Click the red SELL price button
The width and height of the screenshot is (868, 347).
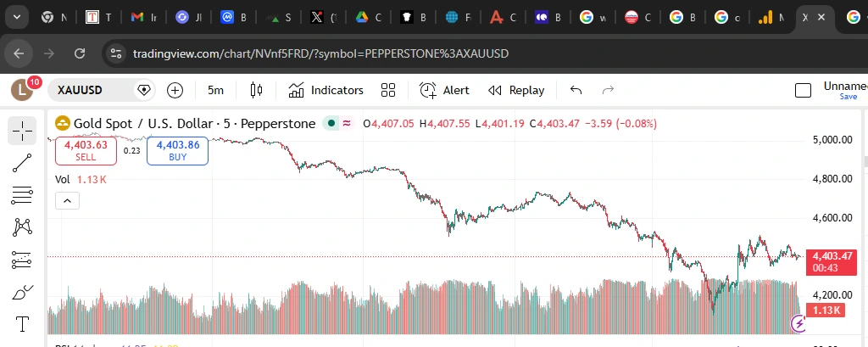(x=86, y=150)
